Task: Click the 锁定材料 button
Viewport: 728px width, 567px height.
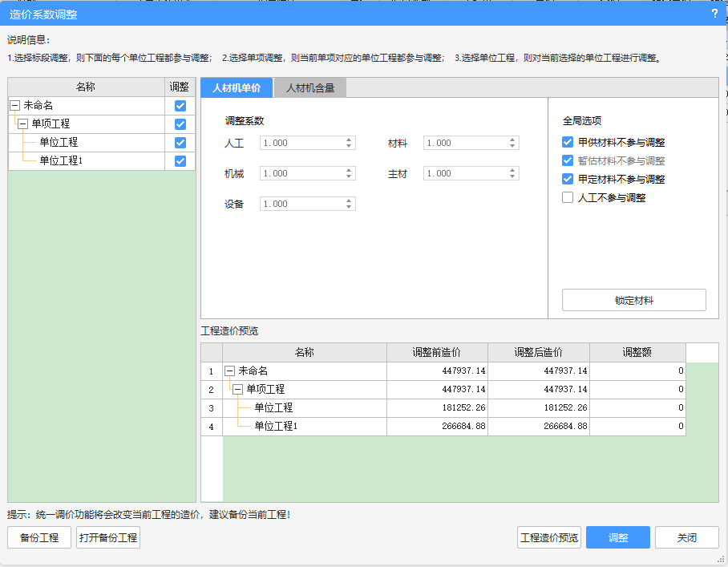Action: (x=633, y=301)
